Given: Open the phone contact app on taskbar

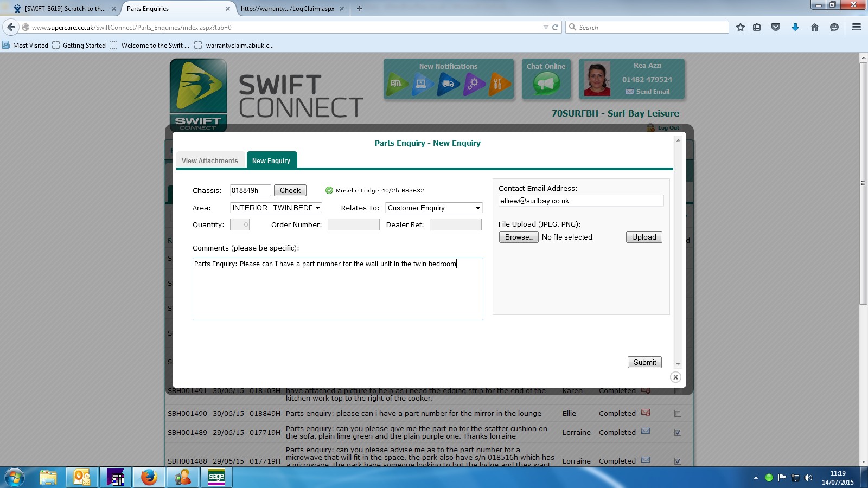Looking at the screenshot, I should click(182, 477).
